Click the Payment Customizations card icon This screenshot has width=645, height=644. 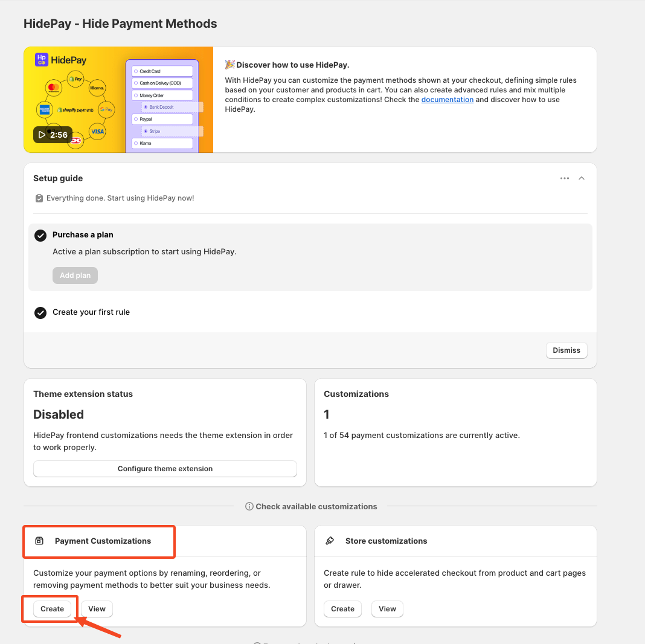[x=39, y=541]
